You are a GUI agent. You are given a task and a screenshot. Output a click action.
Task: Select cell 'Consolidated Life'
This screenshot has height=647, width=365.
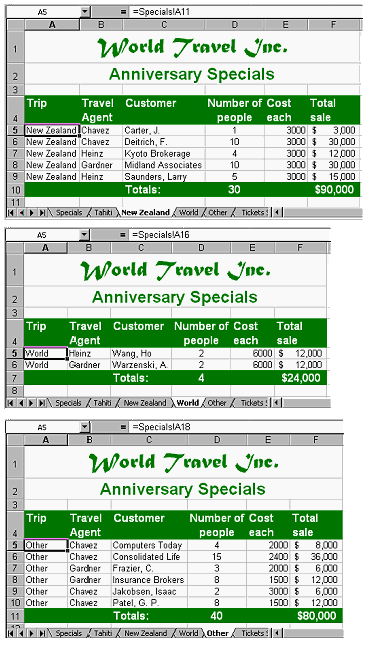click(x=149, y=557)
